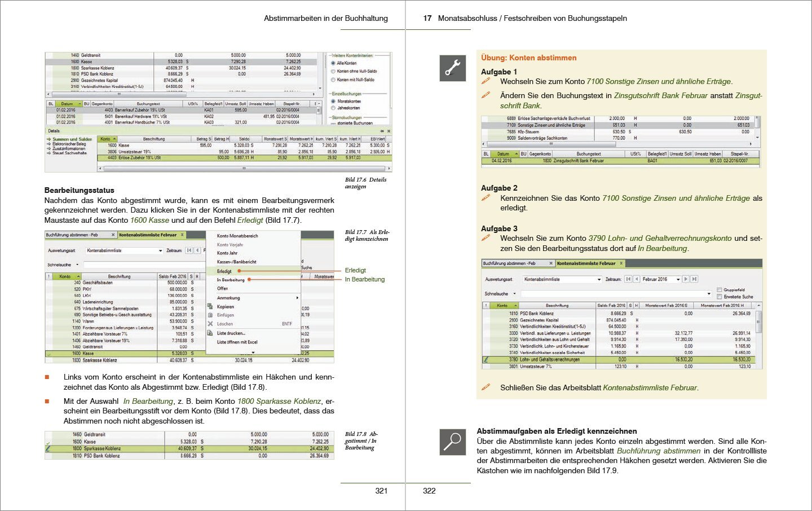Click the Einfügen clipboard icon in context menu

210,315
